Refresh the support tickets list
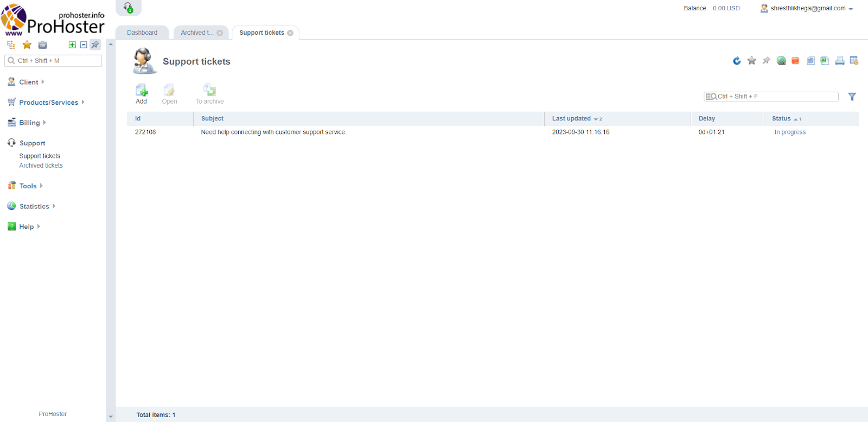Viewport: 868px width, 422px height. tap(737, 61)
